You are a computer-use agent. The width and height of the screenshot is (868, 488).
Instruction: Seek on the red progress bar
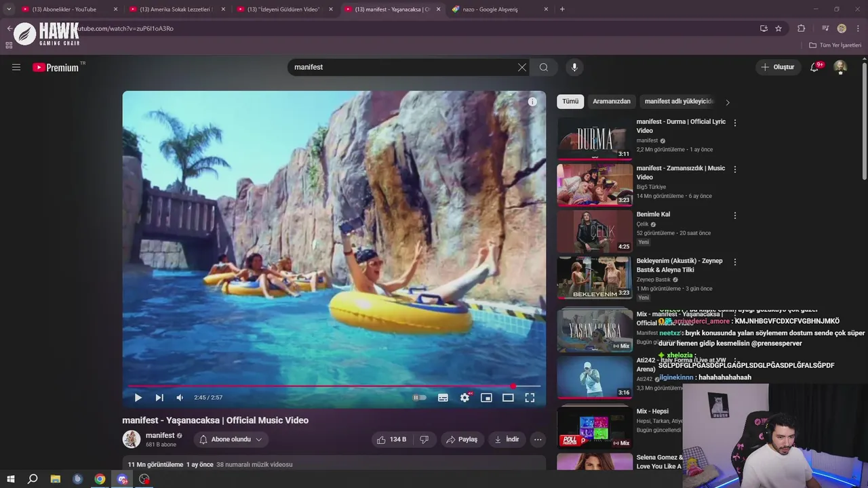click(x=334, y=386)
